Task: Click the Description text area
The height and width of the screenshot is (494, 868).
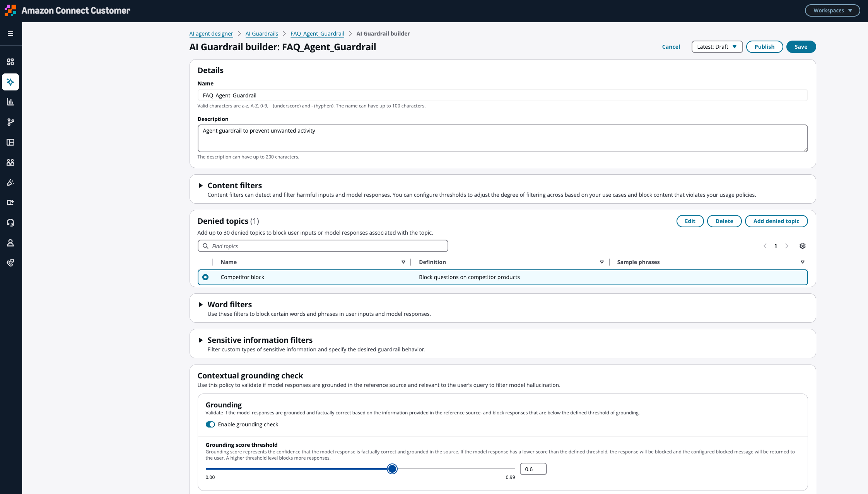Action: click(502, 138)
